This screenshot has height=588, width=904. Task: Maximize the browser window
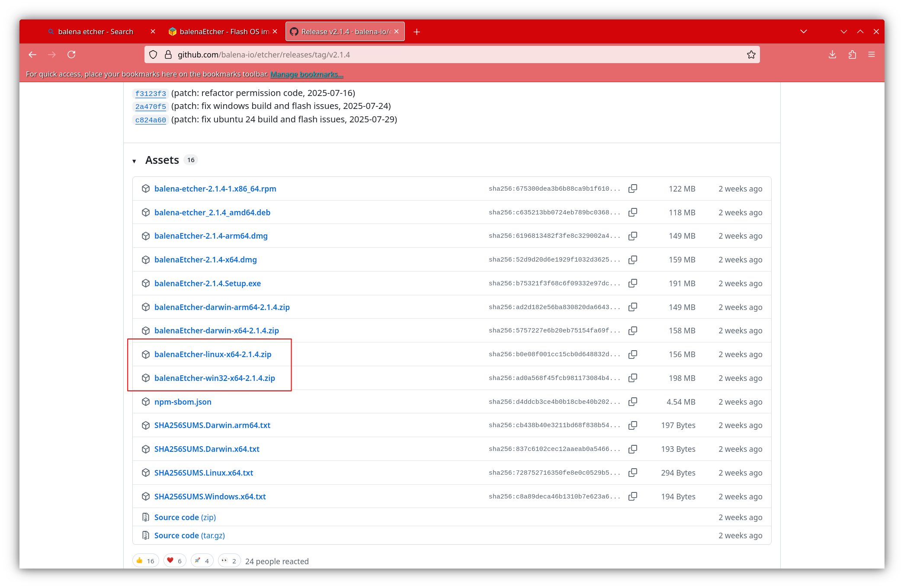click(x=860, y=32)
